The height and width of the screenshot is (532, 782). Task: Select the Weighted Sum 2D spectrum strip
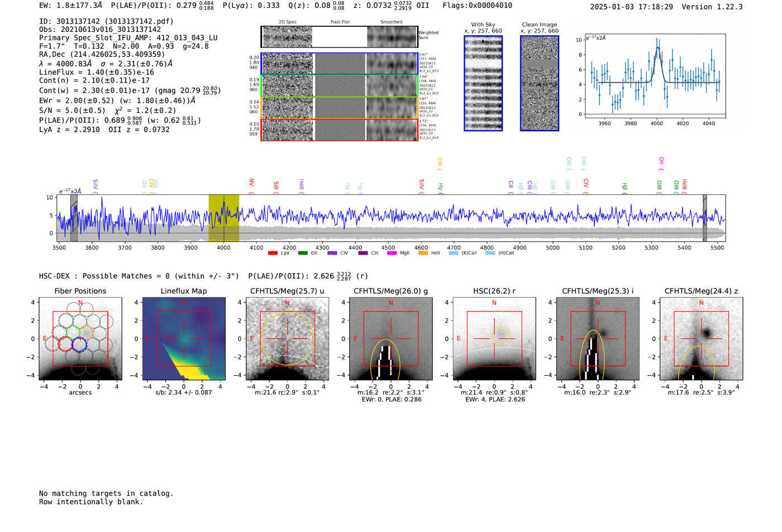click(x=339, y=37)
